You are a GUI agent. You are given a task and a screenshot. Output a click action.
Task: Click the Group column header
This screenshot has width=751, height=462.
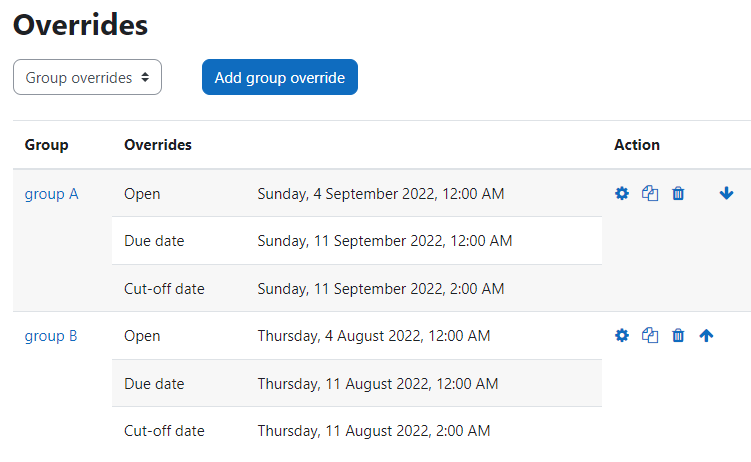pos(46,145)
